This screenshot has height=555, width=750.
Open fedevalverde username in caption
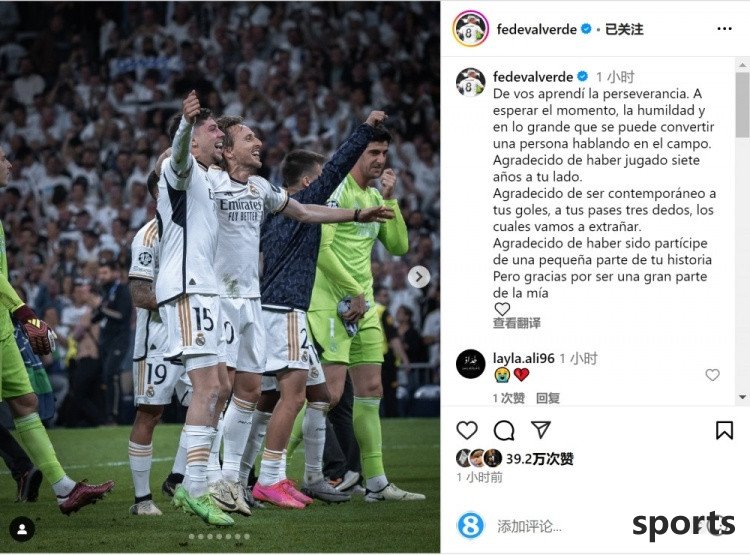(533, 77)
